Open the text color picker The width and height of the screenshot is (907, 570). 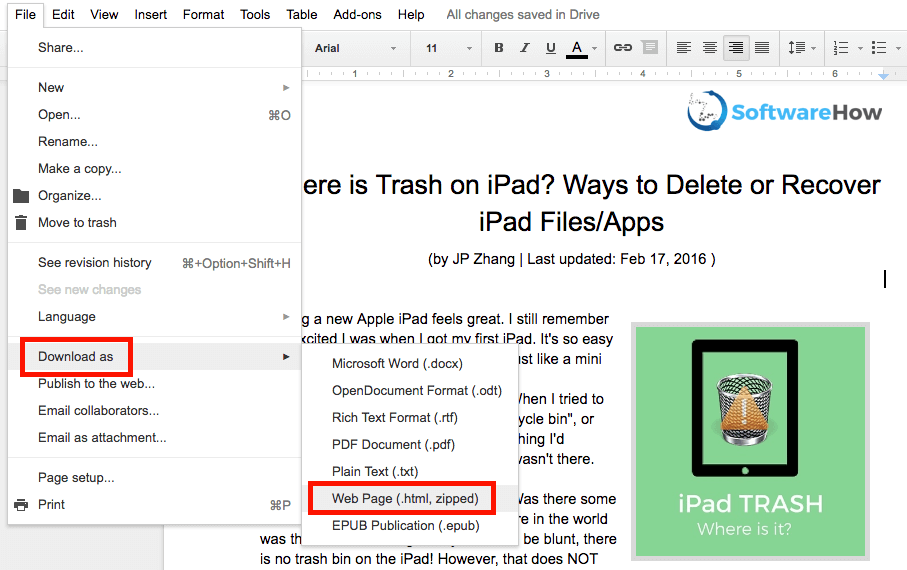pyautogui.click(x=577, y=48)
